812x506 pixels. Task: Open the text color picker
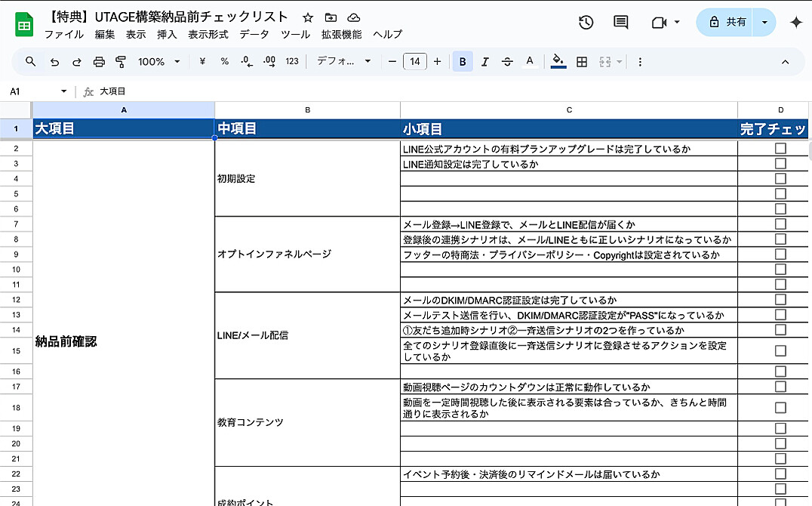[x=529, y=62]
